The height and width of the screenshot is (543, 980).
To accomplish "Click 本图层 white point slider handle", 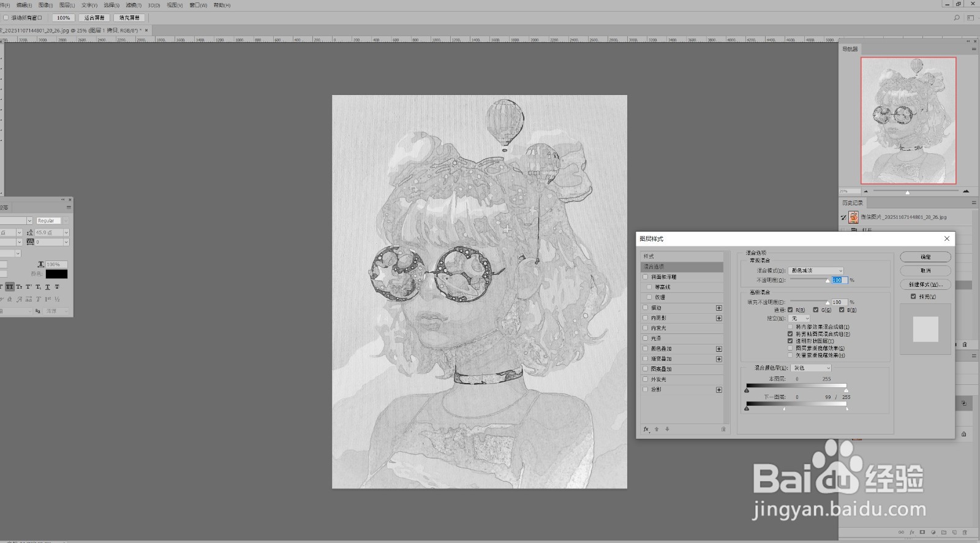I will click(846, 390).
